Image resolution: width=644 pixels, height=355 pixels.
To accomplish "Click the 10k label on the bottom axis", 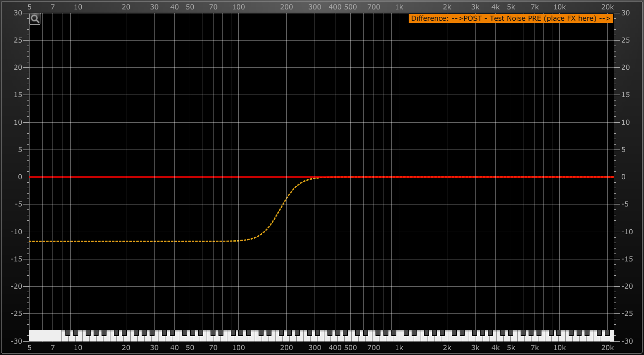I will [x=559, y=348].
